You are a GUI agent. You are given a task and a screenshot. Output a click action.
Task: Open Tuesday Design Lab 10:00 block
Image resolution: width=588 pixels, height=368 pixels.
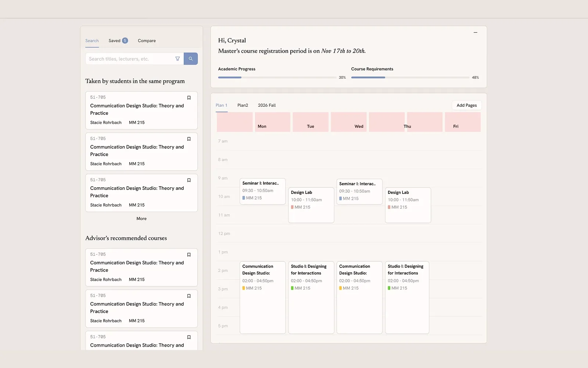[311, 205]
